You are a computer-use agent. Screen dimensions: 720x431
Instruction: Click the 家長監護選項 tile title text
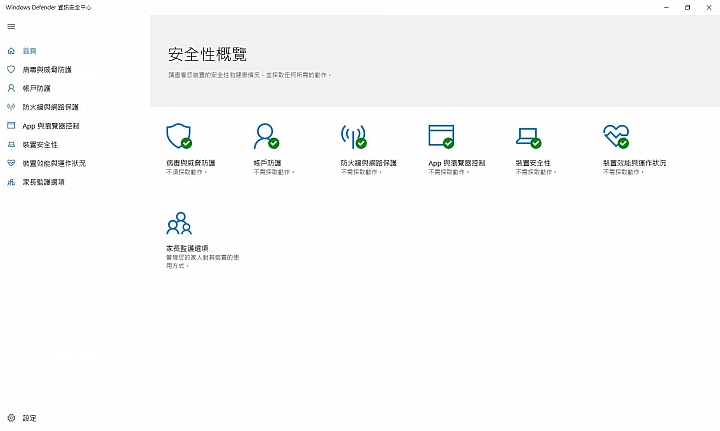tap(187, 248)
